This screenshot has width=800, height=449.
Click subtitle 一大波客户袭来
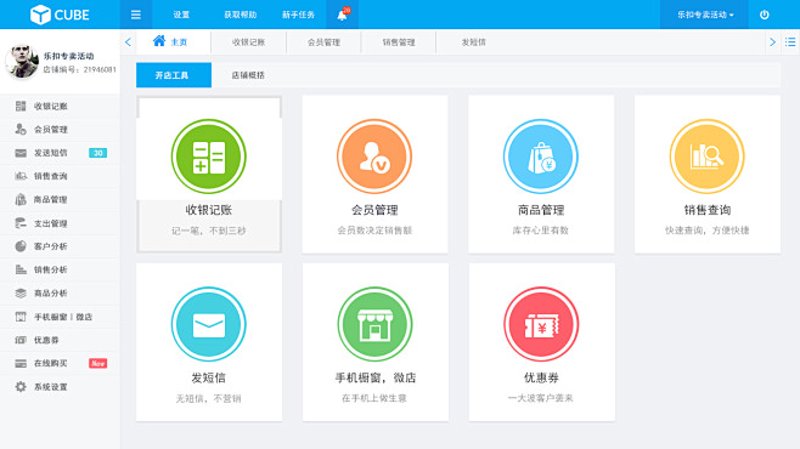click(541, 398)
